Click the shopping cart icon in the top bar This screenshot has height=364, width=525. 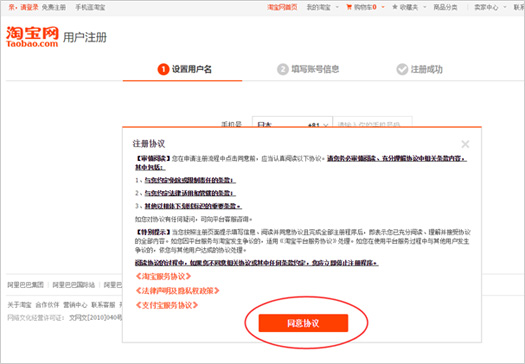(349, 7)
